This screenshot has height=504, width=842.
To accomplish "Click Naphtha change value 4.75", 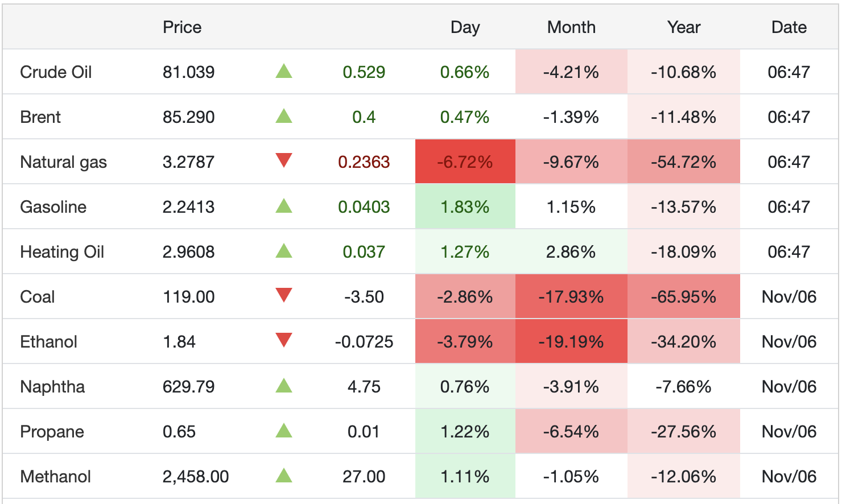I will (x=364, y=387).
